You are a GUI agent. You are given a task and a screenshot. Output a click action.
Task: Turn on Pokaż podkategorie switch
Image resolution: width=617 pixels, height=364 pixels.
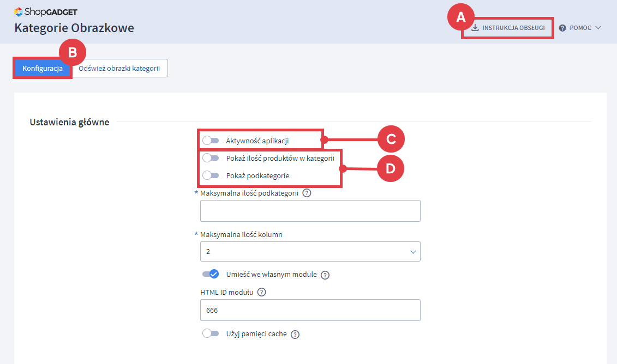click(x=210, y=175)
